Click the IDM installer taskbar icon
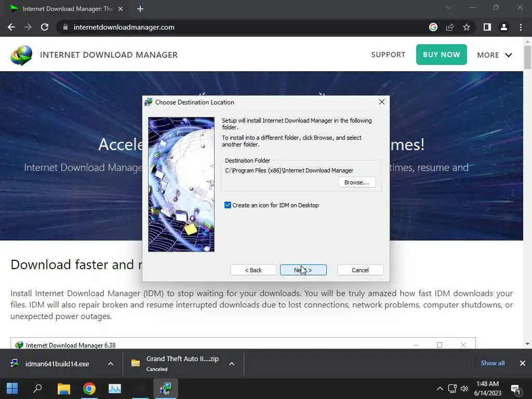Viewport: 532px width, 399px height. [166, 389]
